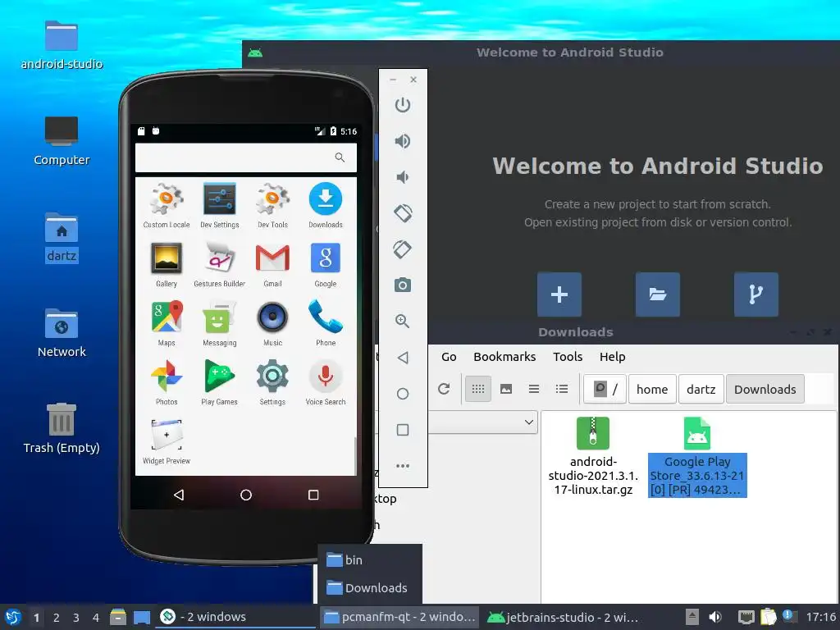
Task: Select Google Play Store APK file
Action: (697, 456)
